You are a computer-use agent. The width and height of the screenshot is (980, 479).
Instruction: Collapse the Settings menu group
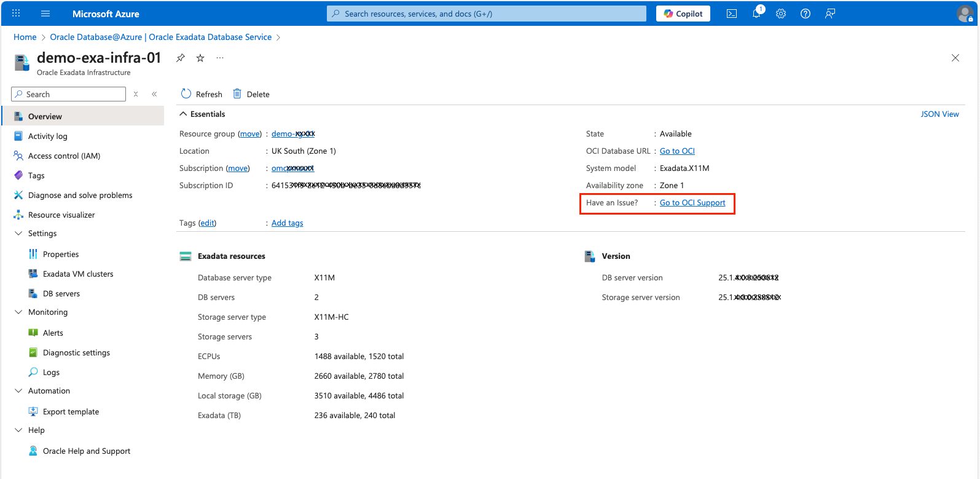[x=18, y=234]
